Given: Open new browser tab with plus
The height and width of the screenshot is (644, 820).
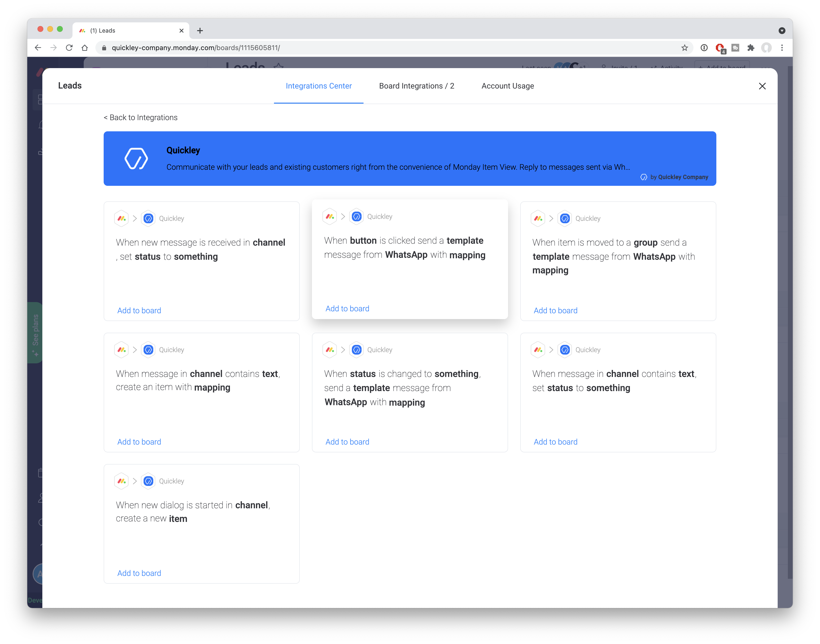Looking at the screenshot, I should pos(200,31).
